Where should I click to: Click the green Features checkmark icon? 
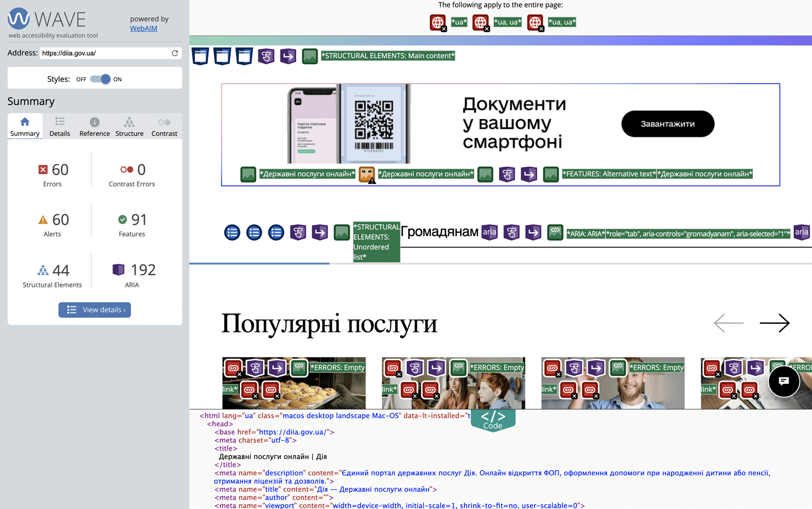coord(123,219)
